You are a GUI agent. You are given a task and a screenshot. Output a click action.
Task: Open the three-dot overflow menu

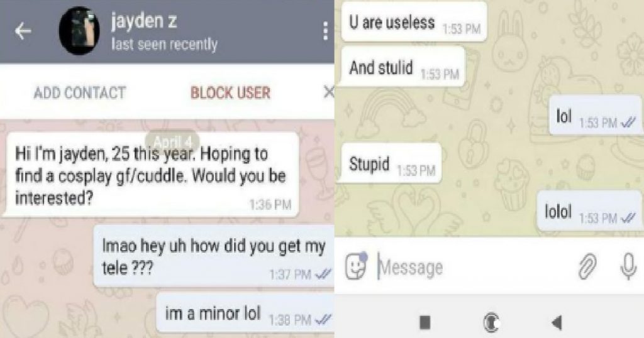(x=325, y=31)
